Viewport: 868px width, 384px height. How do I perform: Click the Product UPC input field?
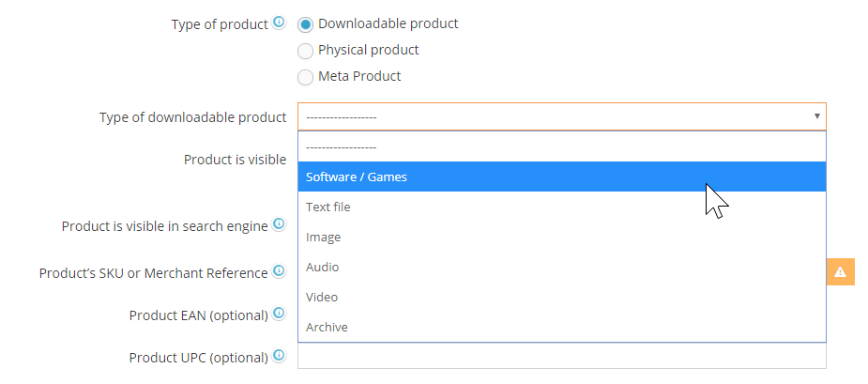pyautogui.click(x=561, y=358)
